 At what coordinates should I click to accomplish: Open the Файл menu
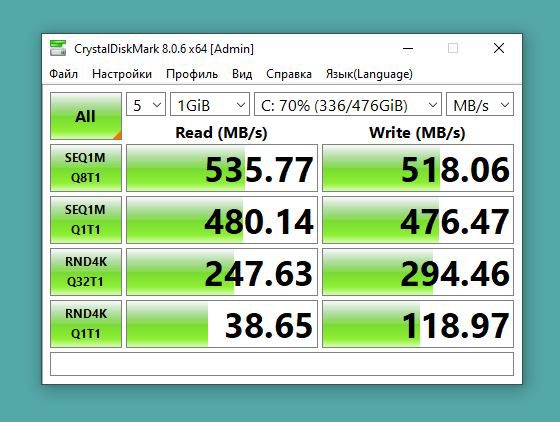pyautogui.click(x=64, y=74)
